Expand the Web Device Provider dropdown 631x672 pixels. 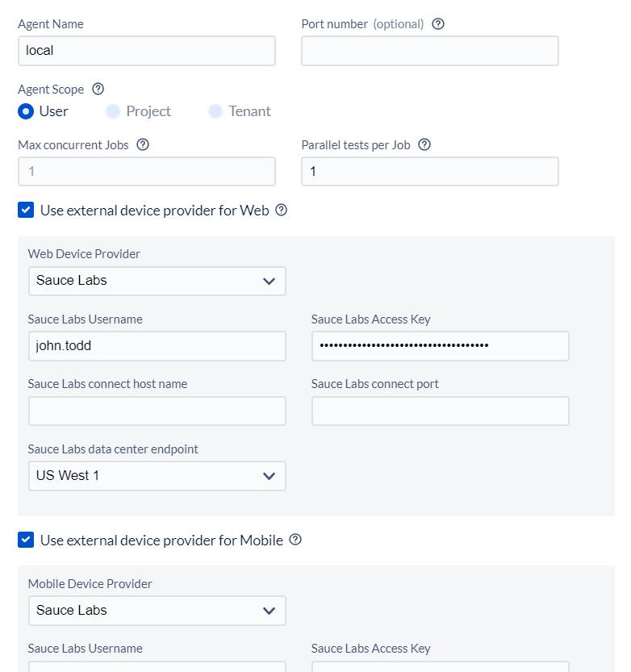point(157,281)
